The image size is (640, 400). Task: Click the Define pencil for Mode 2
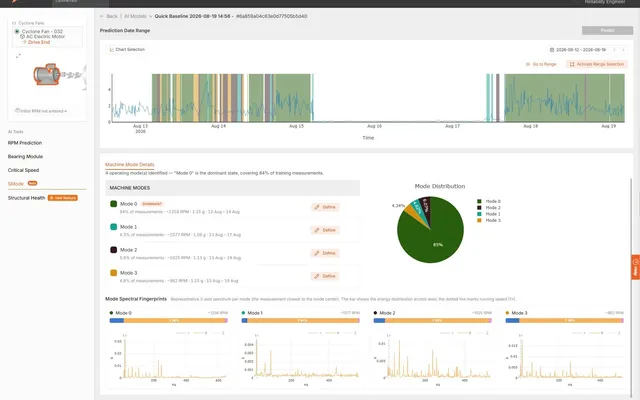click(x=325, y=253)
